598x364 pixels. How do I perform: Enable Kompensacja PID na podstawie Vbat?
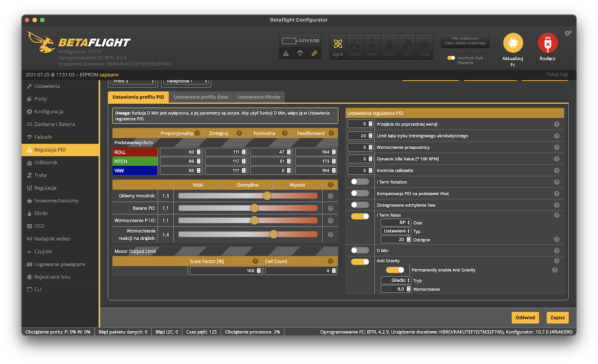360,193
